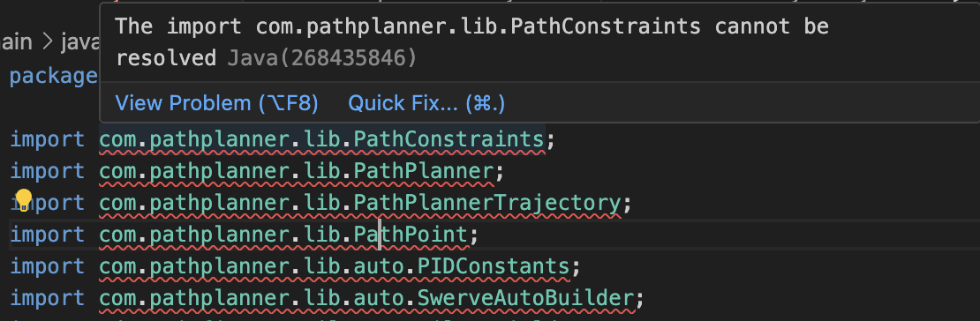Click PathConstraints in the first import line
The width and height of the screenshot is (980, 321).
tap(449, 138)
